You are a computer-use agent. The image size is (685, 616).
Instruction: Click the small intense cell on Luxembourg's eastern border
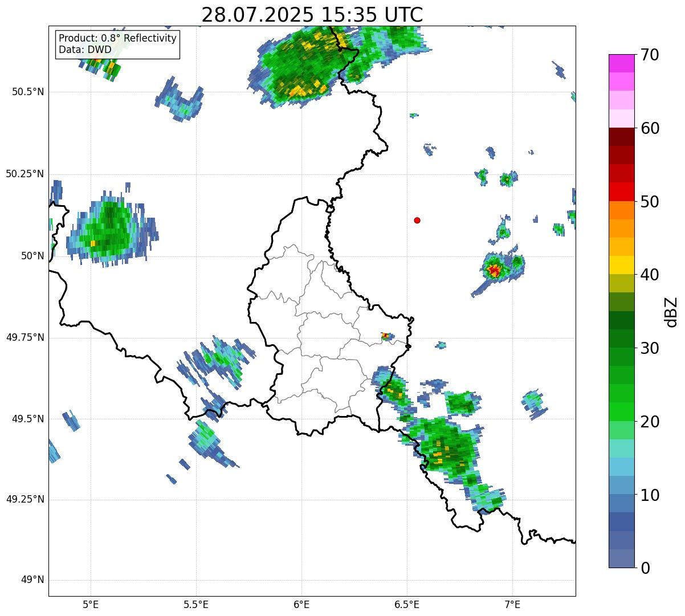click(x=386, y=337)
